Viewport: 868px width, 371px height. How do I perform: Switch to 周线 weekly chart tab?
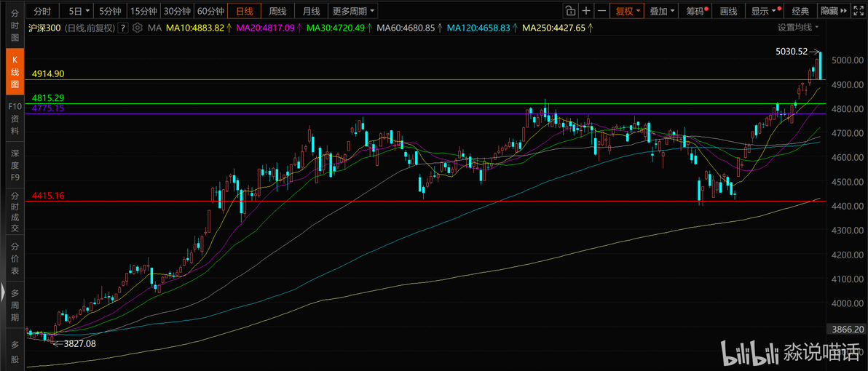(277, 11)
